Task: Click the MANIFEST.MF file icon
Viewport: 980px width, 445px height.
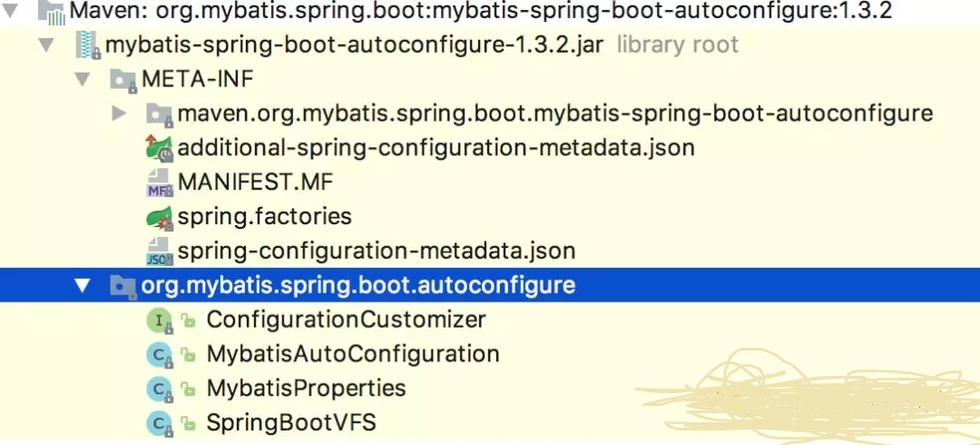Action: tap(159, 183)
